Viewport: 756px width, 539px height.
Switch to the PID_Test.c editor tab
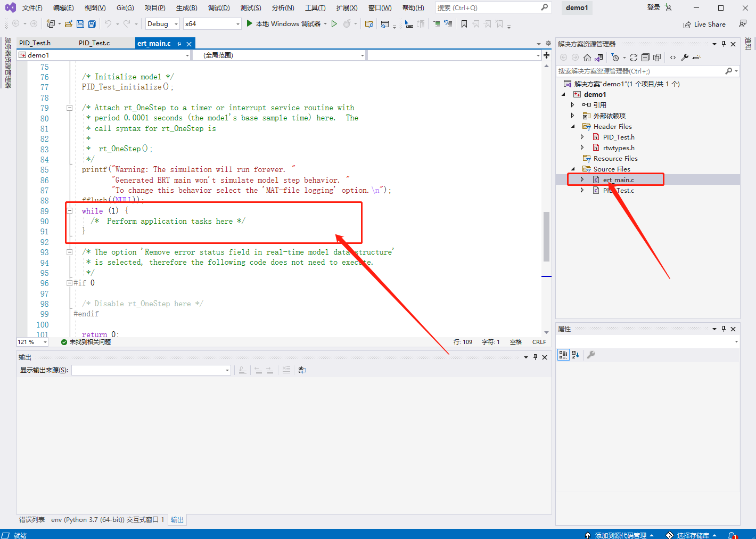coord(94,43)
